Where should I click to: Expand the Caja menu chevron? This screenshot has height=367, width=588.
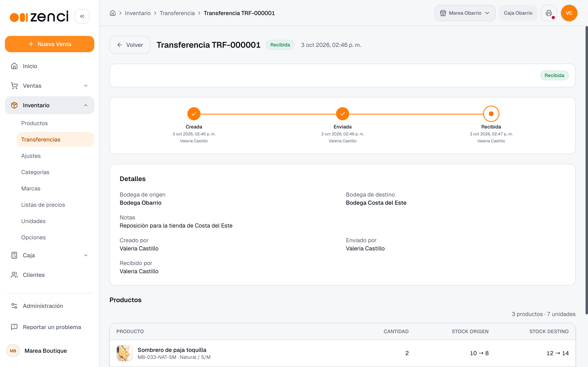(x=86, y=255)
